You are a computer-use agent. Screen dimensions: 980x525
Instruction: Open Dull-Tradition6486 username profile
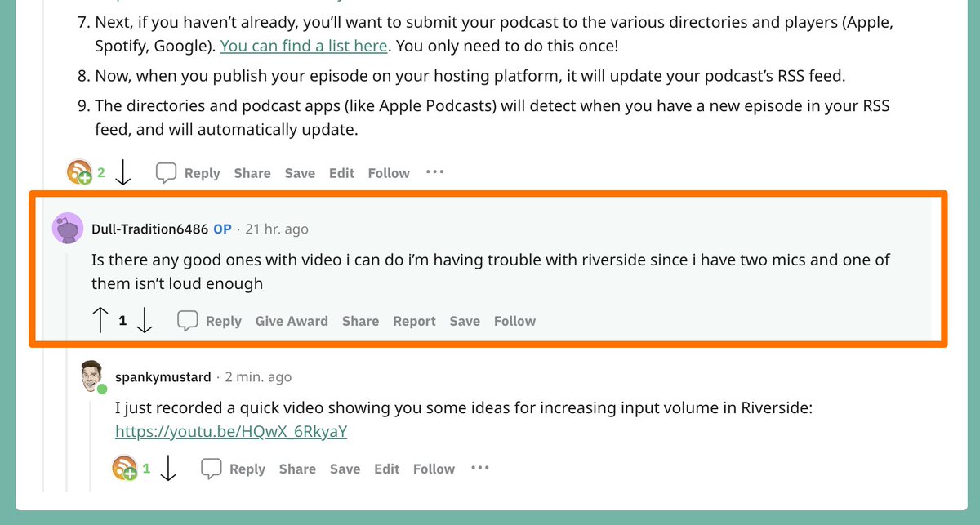coord(150,229)
